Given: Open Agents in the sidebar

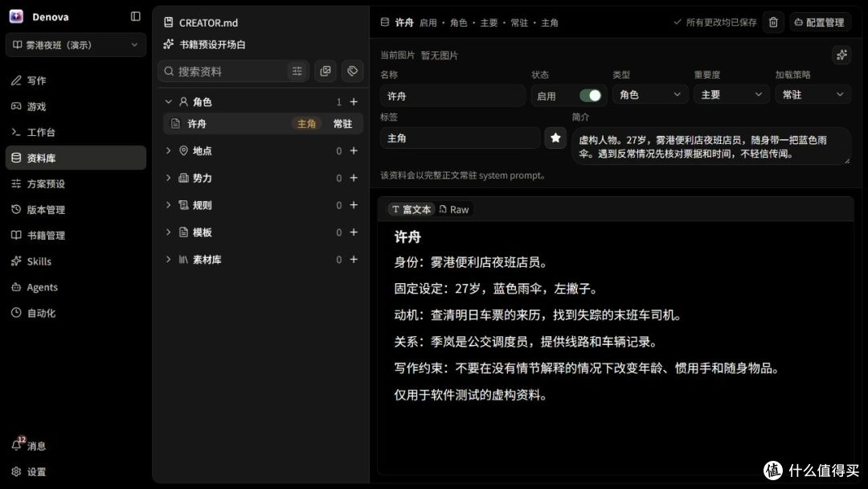Looking at the screenshot, I should (76, 287).
